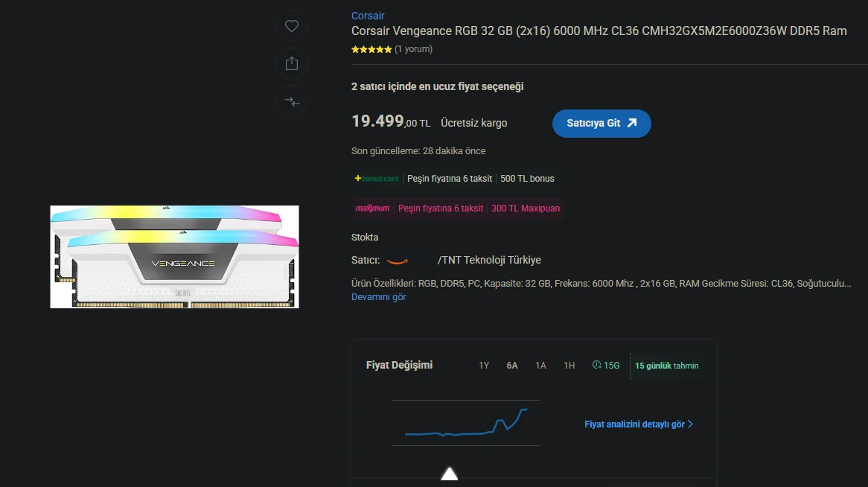Click the Satıcıya Git button
This screenshot has width=868, height=487.
(x=601, y=124)
